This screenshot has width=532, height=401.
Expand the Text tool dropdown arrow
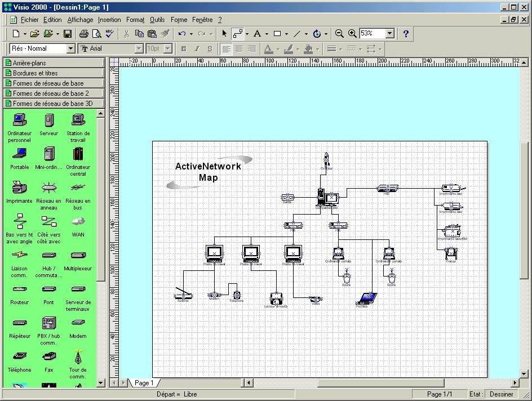coord(267,34)
